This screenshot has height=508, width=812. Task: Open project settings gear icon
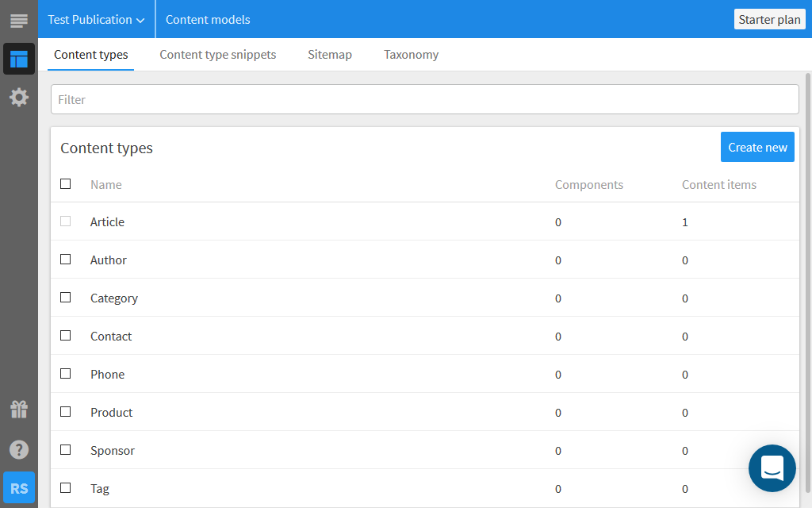19,98
